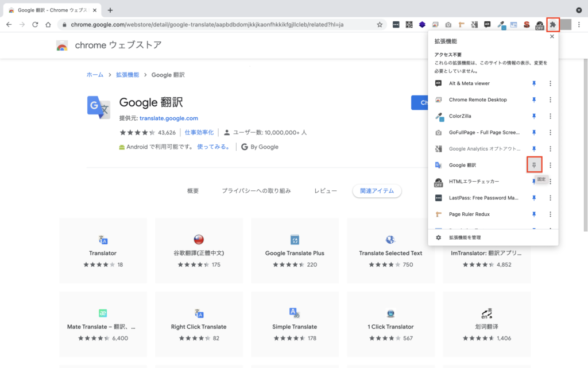Click the HTML error checker OFF toolbar icon

540,25
